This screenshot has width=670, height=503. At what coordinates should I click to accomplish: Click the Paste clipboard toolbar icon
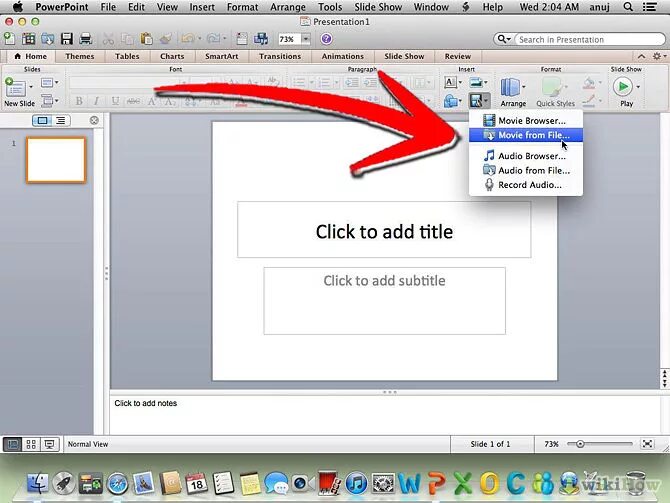(147, 39)
